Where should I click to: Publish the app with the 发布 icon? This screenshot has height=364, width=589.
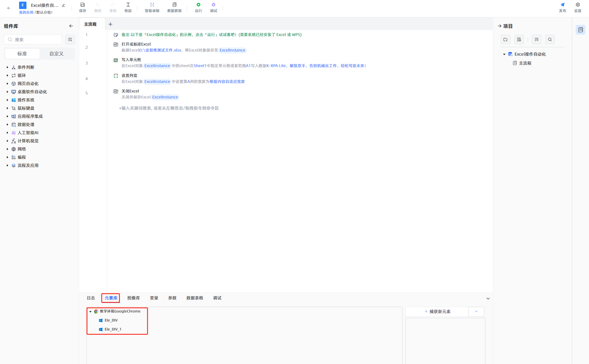pos(563,7)
